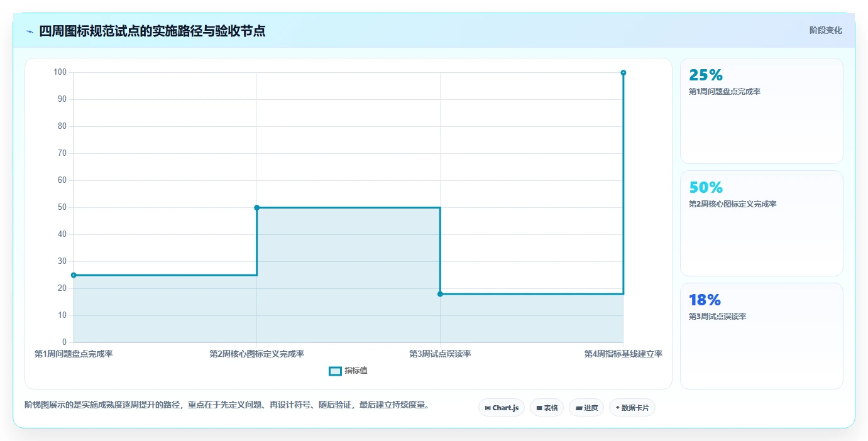This screenshot has width=868, height=441.
Task: Click x-axis label 第2周核心图标定义完成率
Action: coord(256,354)
